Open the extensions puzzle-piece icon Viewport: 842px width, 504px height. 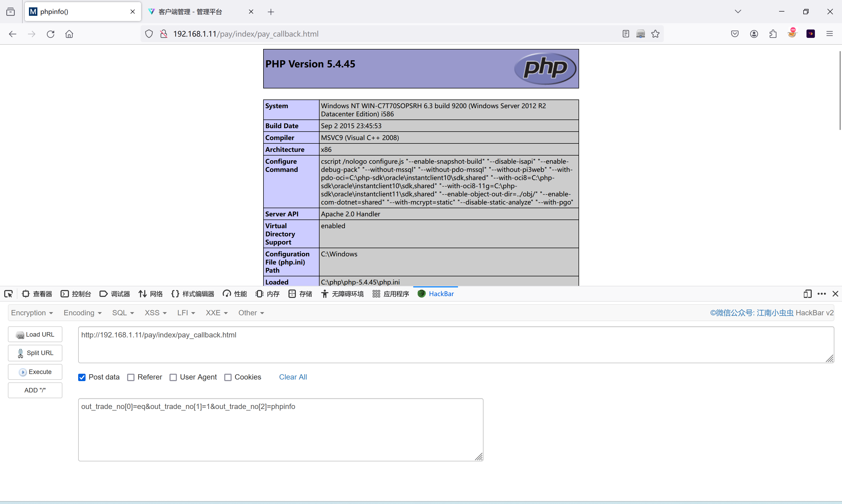(773, 34)
